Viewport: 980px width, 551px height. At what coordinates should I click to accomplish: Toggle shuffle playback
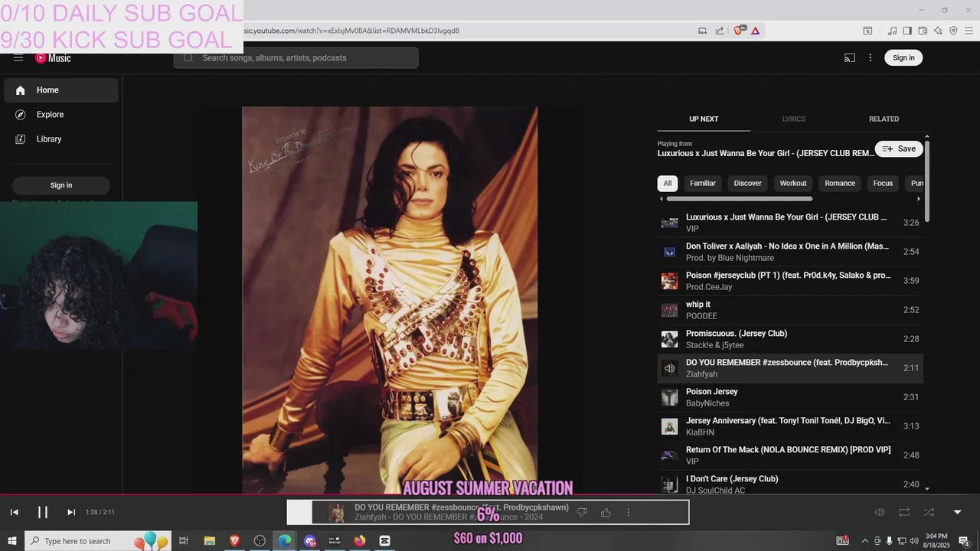coord(929,512)
